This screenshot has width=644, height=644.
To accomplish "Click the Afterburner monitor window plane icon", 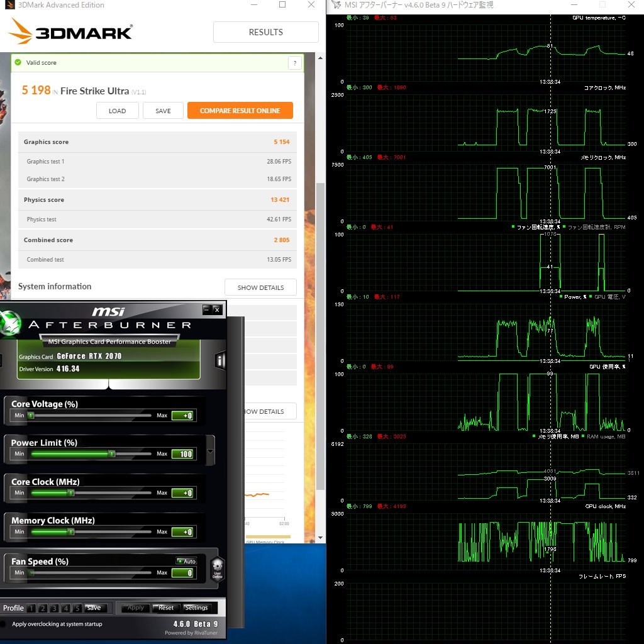I will (x=336, y=5).
